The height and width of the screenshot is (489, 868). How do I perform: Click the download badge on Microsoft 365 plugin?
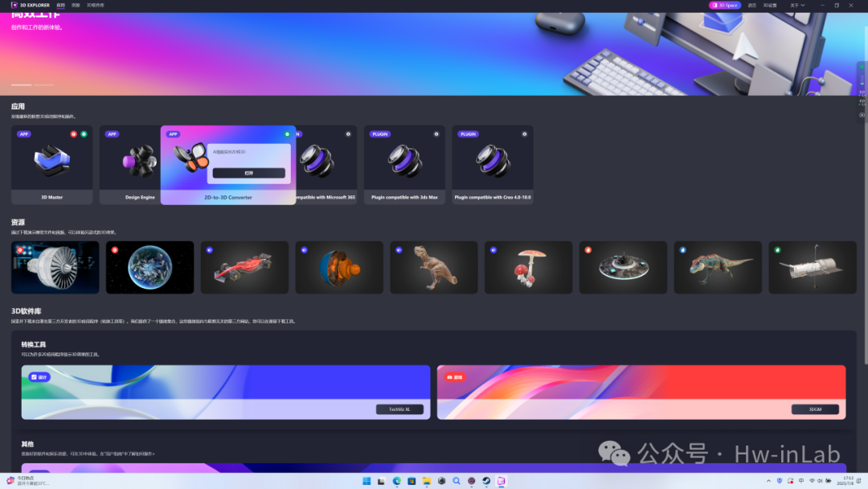[x=348, y=134]
